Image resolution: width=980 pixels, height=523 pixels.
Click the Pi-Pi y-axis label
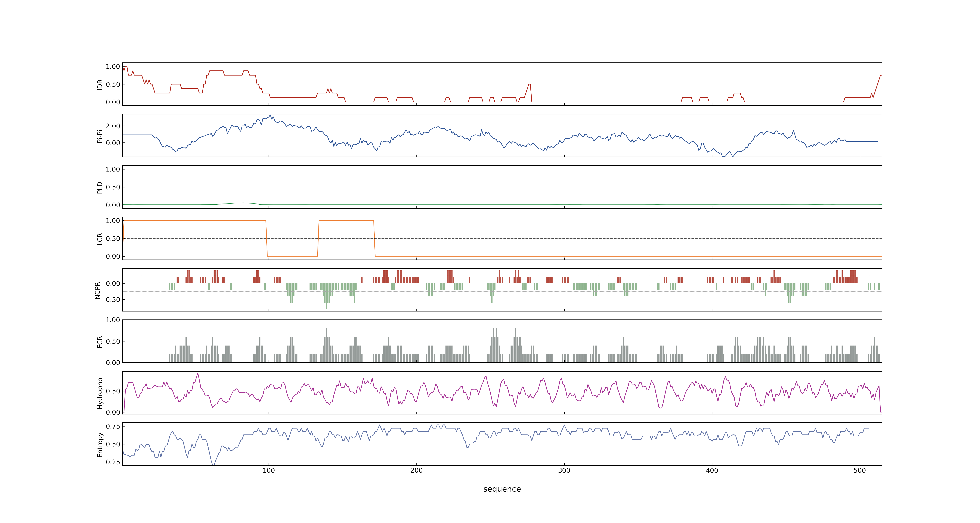100,136
